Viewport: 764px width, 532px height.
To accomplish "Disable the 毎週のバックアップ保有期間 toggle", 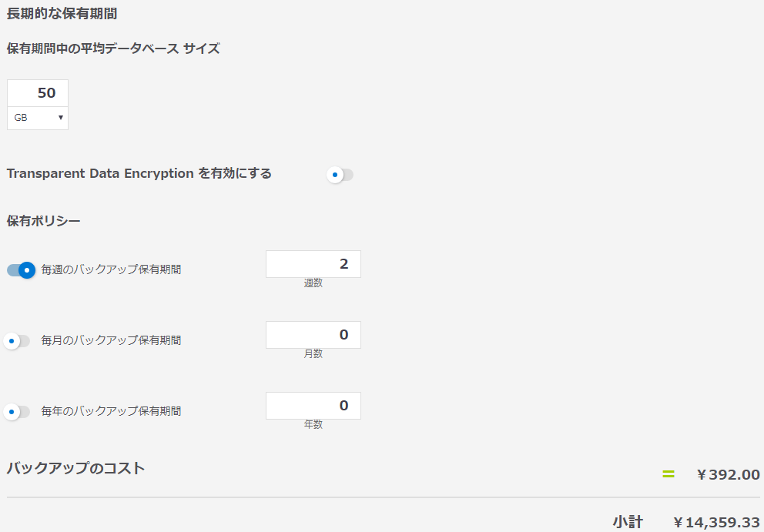I will [22, 270].
